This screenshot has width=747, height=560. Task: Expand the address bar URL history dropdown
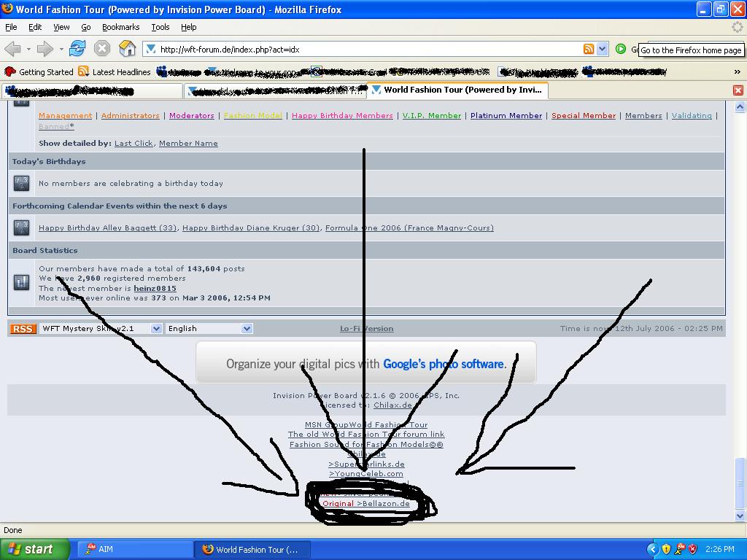point(602,49)
